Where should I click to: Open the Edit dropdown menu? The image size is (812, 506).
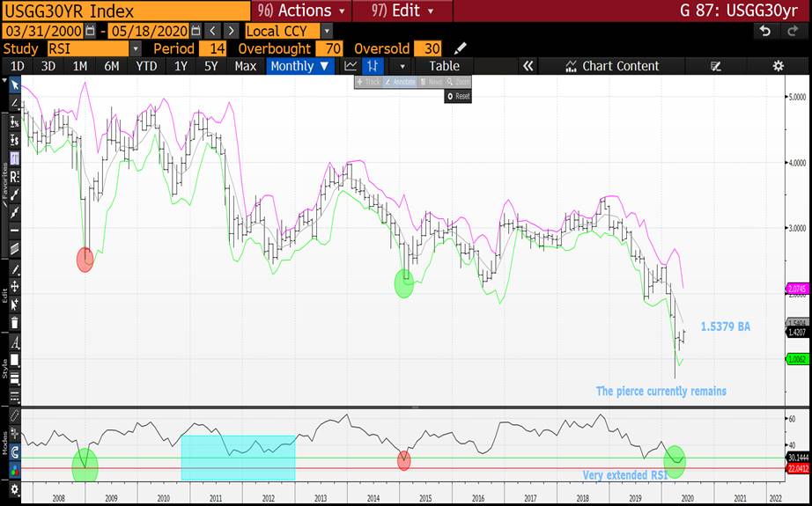click(x=402, y=11)
